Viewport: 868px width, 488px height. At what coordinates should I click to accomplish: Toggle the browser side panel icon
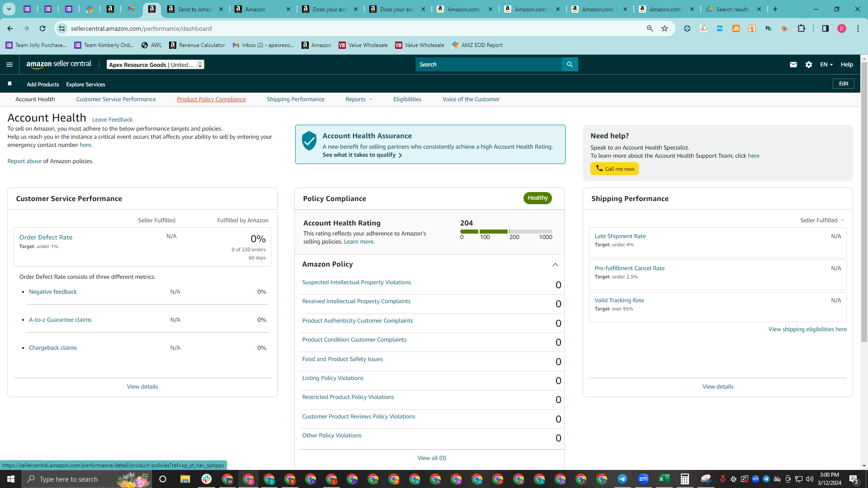coord(825,28)
